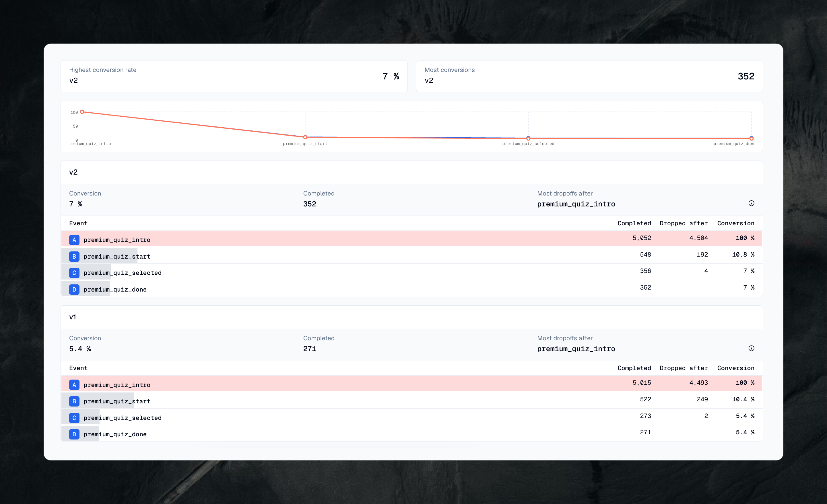
Task: Click badge C next to premium_quiz_selected in v2
Action: point(74,273)
